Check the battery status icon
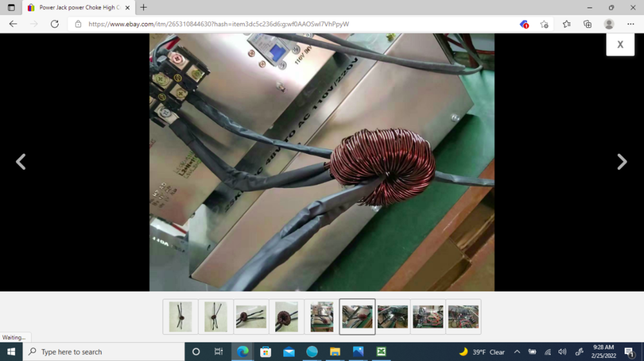Image resolution: width=644 pixels, height=361 pixels. coord(532,351)
